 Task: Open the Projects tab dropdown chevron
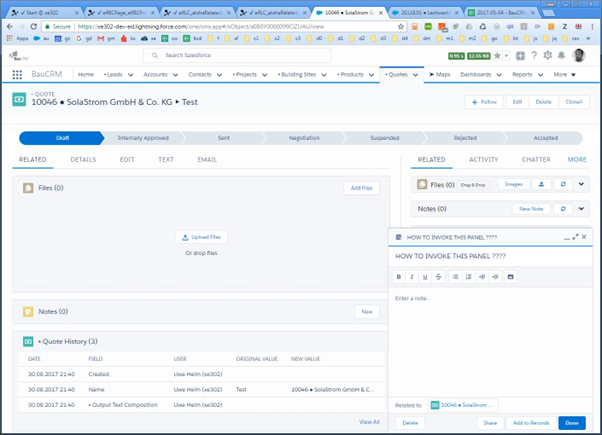[265, 75]
